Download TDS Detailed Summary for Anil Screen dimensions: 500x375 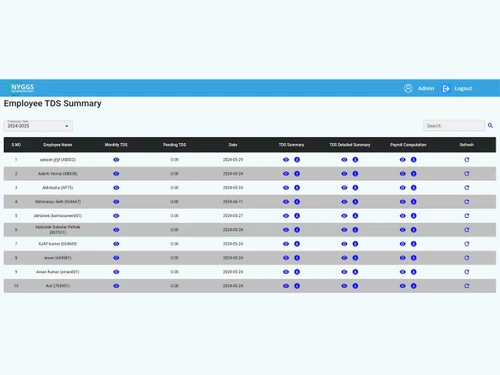(x=355, y=286)
